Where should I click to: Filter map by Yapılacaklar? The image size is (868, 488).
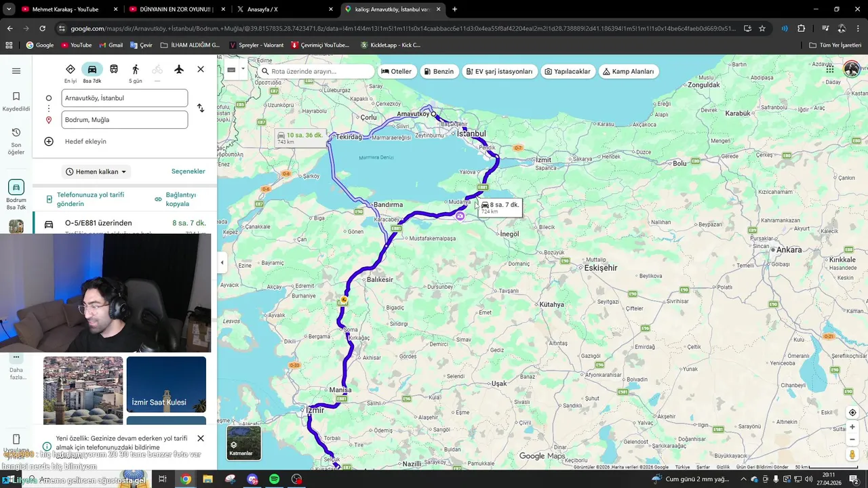[x=568, y=71]
